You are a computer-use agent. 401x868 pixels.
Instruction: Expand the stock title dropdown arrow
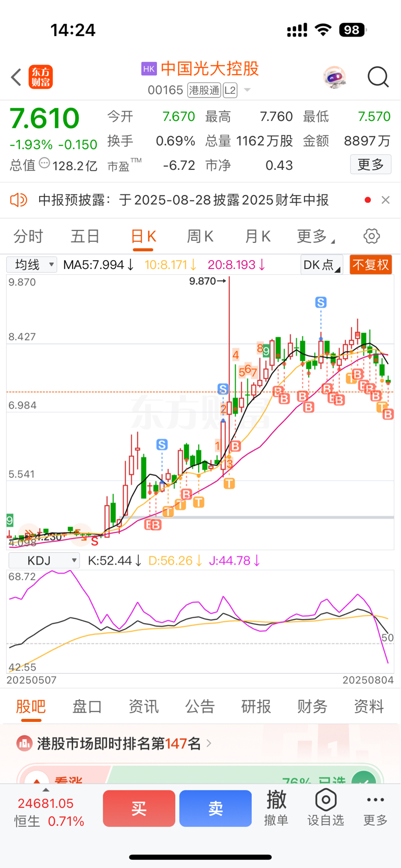click(x=247, y=90)
